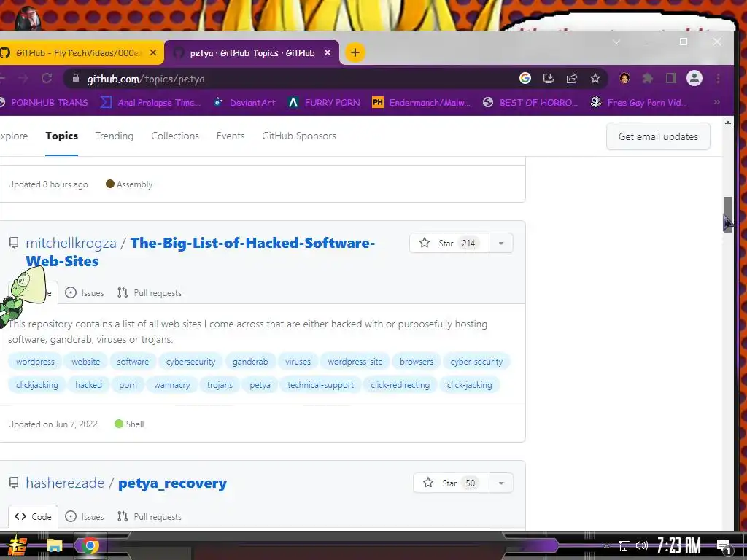The width and height of the screenshot is (747, 560).
Task: Open the Collections tab
Action: tap(175, 136)
